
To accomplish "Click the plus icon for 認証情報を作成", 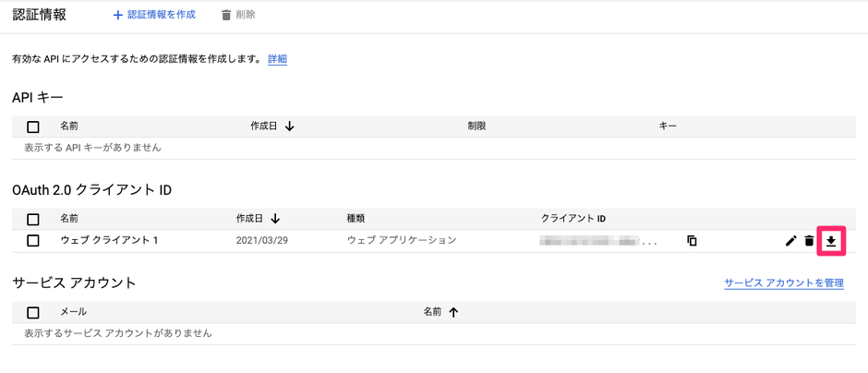I will pos(117,15).
